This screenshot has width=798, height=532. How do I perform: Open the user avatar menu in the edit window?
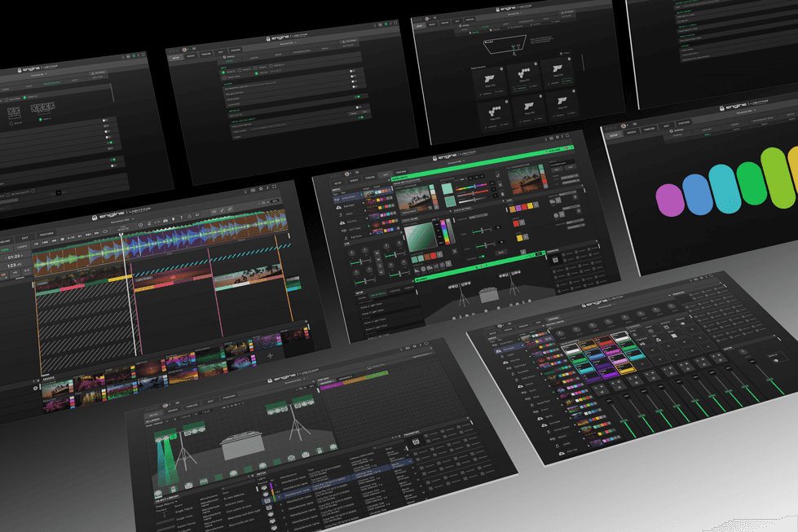tap(346, 174)
